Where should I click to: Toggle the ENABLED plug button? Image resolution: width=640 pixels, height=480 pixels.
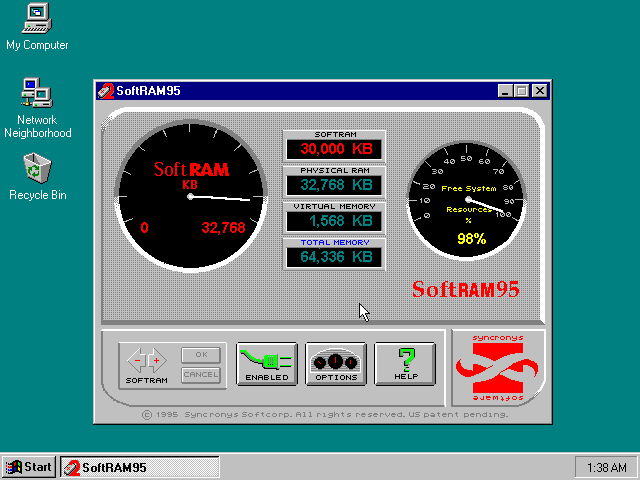pos(267,364)
